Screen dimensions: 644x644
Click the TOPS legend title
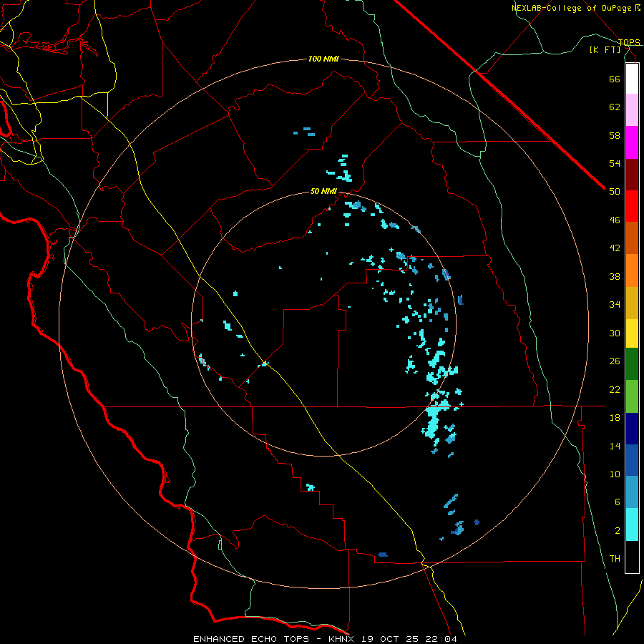[x=629, y=42]
